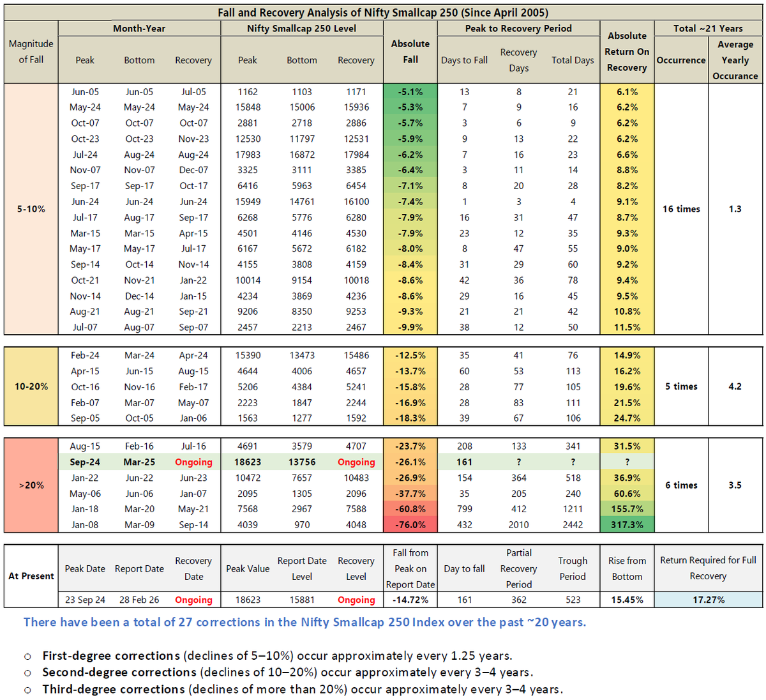This screenshot has height=700, width=766.
Task: Click the 'Feb-24' peak month cell
Action: [85, 355]
